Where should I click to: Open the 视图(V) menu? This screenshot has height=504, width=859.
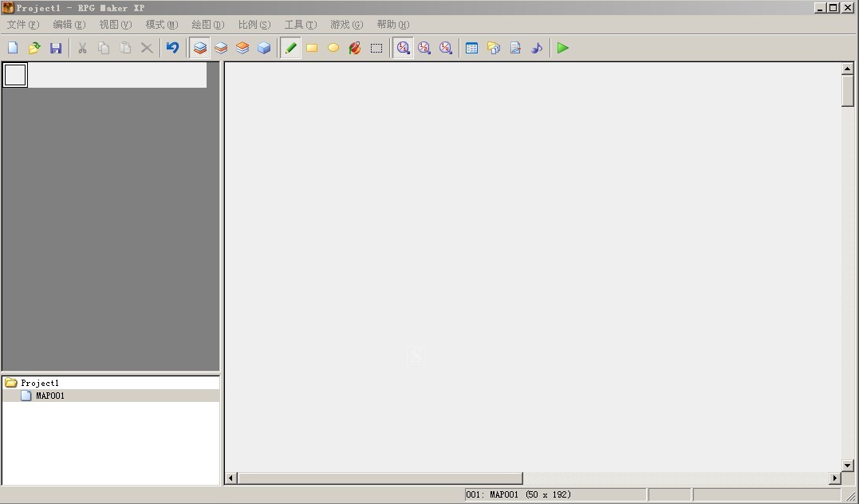tap(116, 25)
